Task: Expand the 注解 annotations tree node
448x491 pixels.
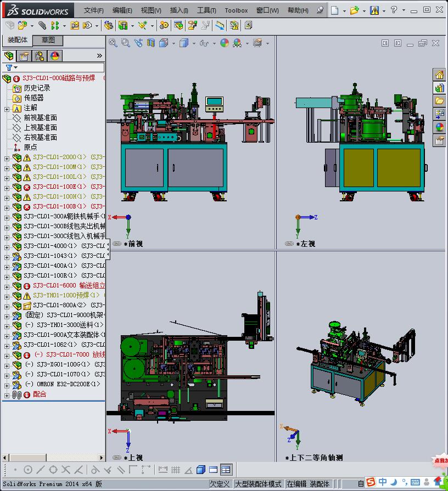Action: (7, 109)
